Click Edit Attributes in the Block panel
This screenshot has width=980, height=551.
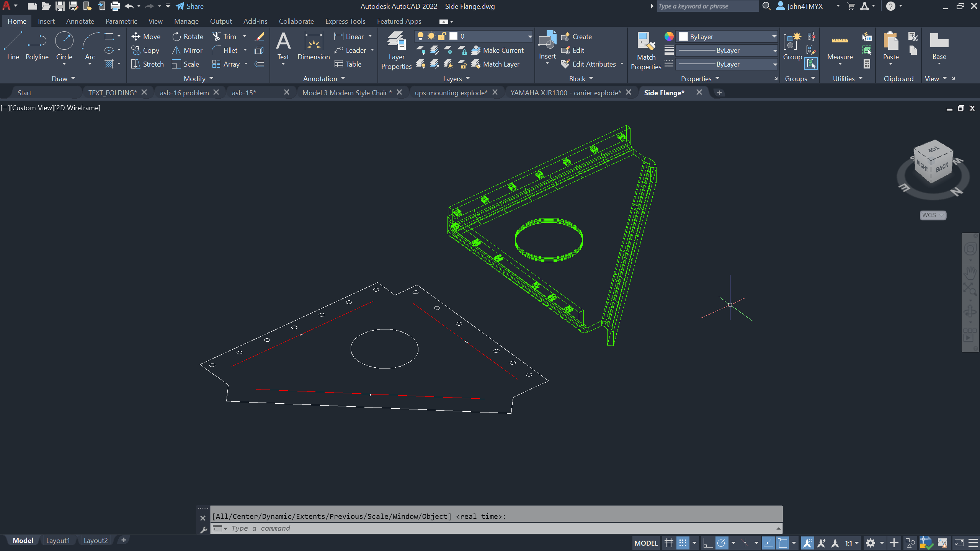coord(591,64)
